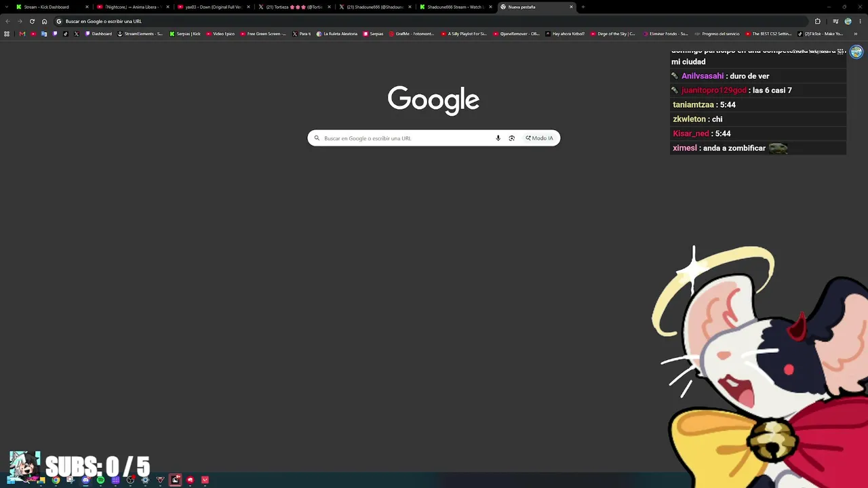This screenshot has width=868, height=488.
Task: Open the TikTok icon bookmark
Action: (66, 34)
